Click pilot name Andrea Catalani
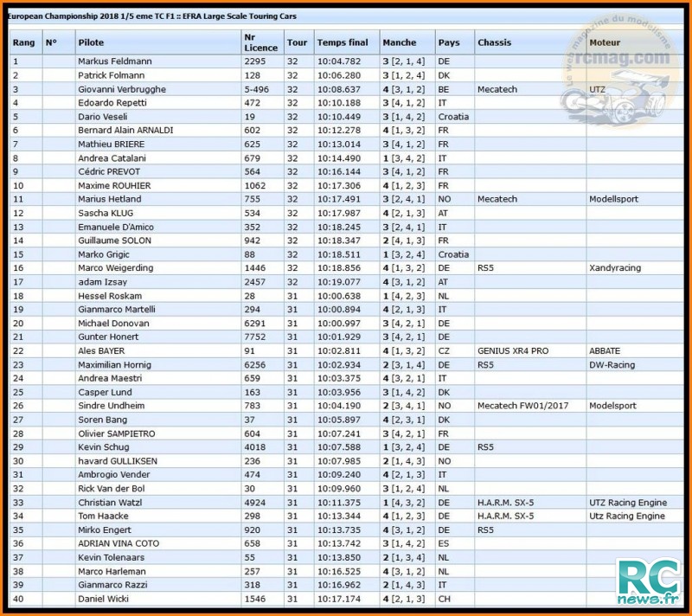 tap(112, 158)
